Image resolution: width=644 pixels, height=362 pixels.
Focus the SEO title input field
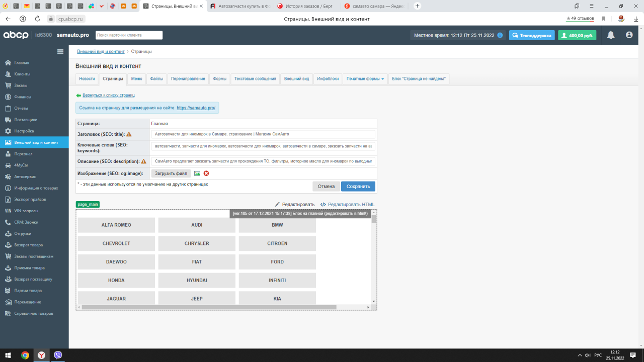(x=263, y=134)
